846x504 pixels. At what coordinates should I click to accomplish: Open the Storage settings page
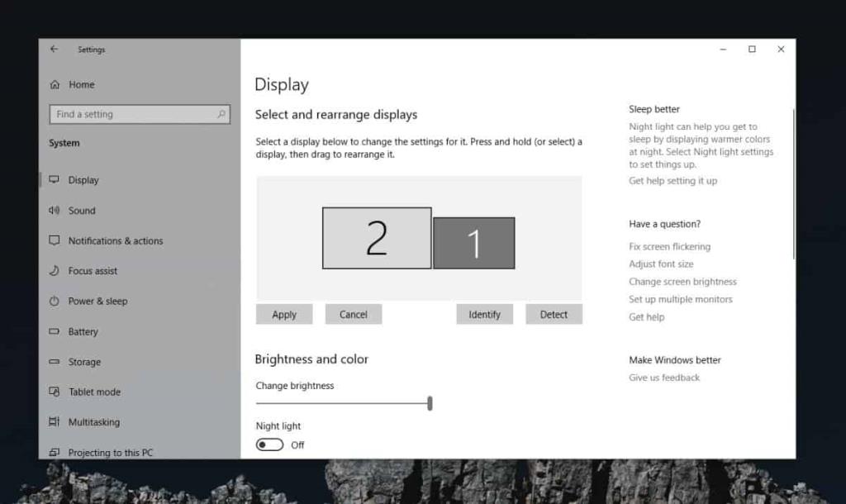[x=83, y=362]
